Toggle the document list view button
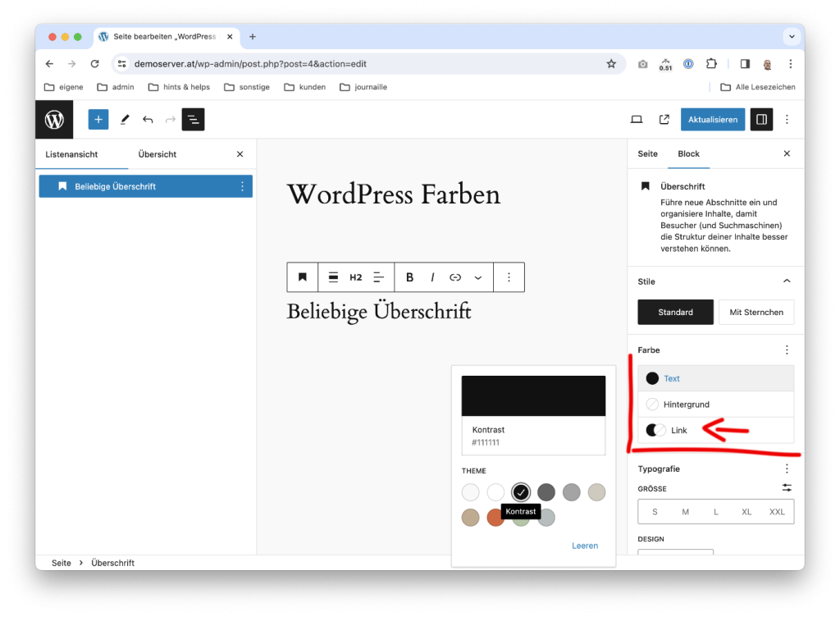The height and width of the screenshot is (617, 840). pyautogui.click(x=194, y=120)
